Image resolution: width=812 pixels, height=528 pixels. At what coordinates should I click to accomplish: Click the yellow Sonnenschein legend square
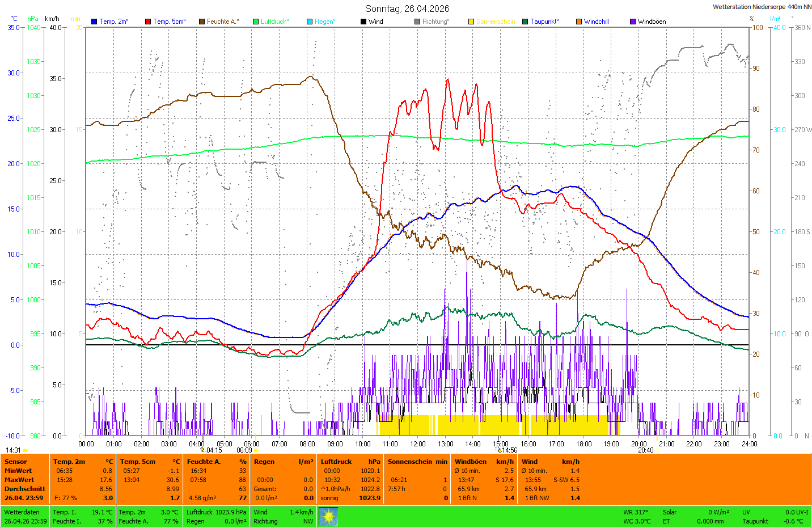coord(471,22)
